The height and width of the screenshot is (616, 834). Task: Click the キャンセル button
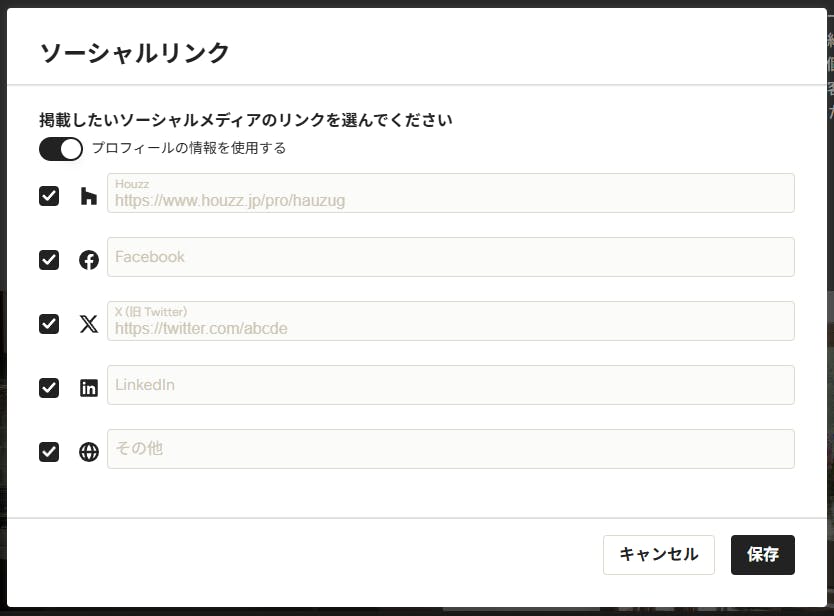coord(658,555)
